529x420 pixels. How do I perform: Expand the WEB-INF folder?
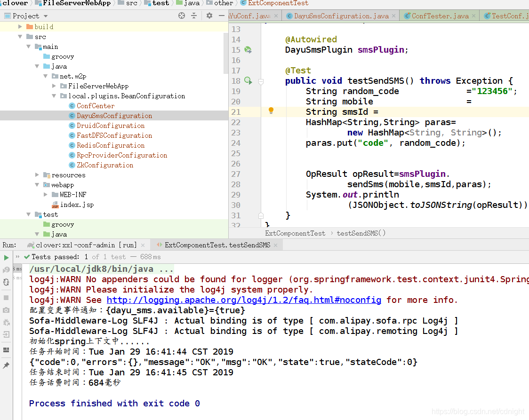point(45,195)
